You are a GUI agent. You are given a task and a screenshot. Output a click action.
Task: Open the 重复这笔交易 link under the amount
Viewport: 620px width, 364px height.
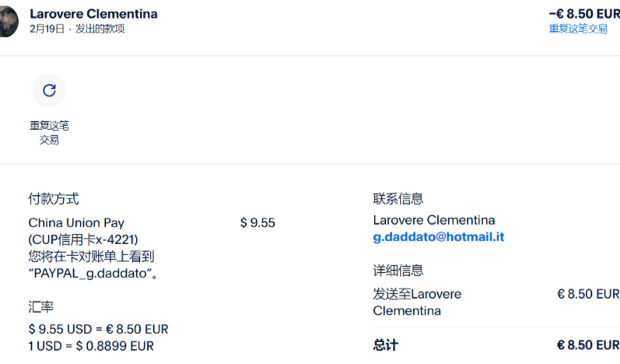tap(578, 29)
